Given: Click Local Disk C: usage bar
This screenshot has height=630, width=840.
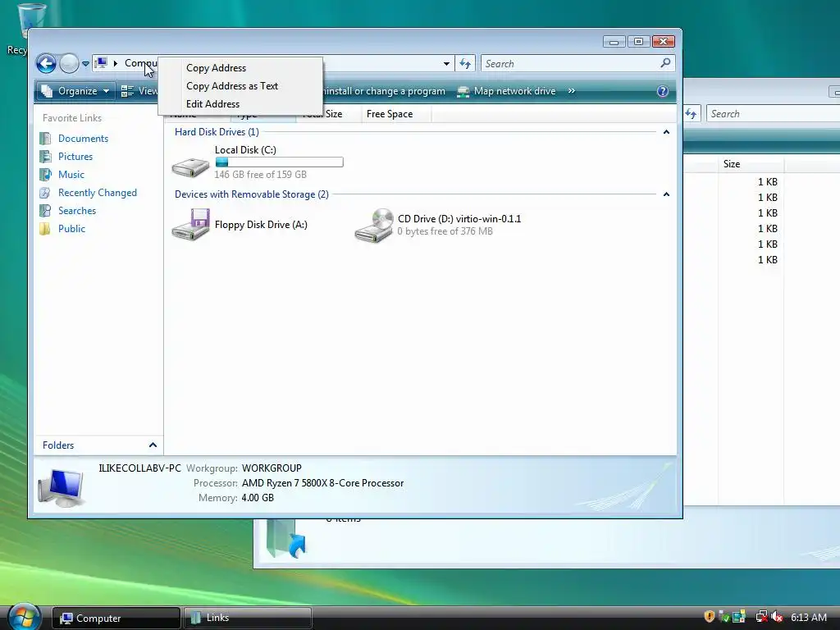Looking at the screenshot, I should (279, 162).
